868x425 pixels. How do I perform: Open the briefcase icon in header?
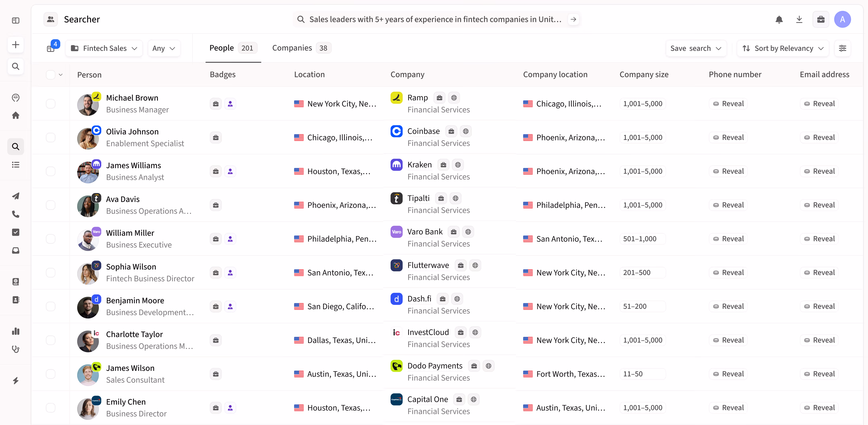click(821, 20)
